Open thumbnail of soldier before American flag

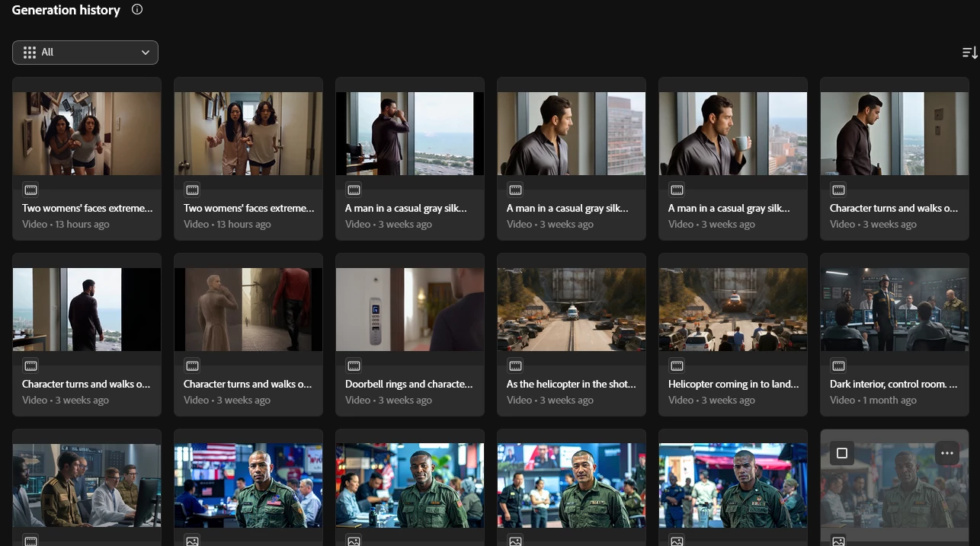coord(248,485)
